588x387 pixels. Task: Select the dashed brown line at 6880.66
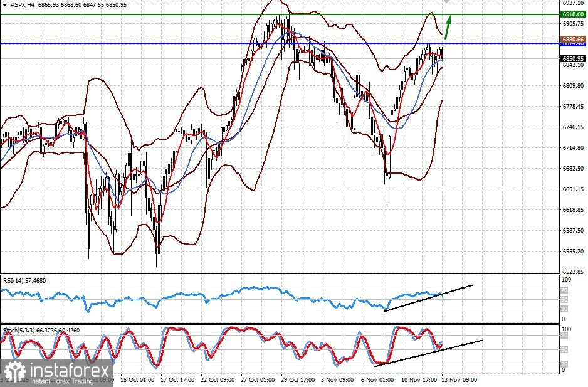pos(280,40)
